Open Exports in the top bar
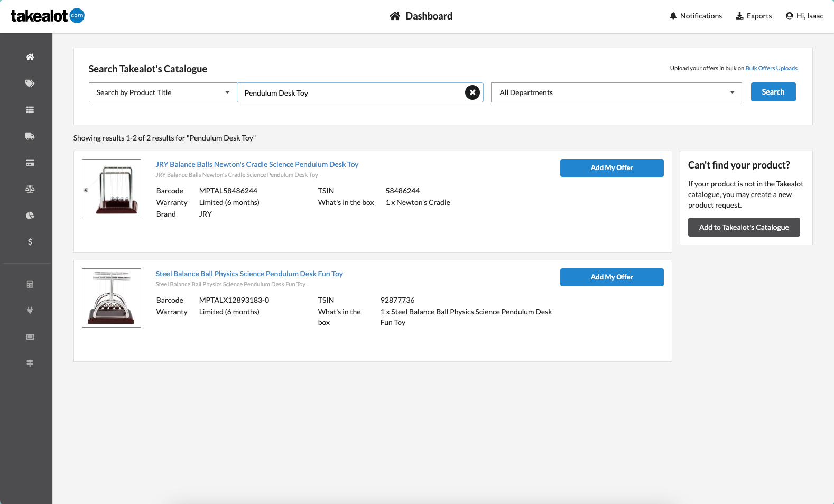This screenshot has width=834, height=504. click(754, 16)
